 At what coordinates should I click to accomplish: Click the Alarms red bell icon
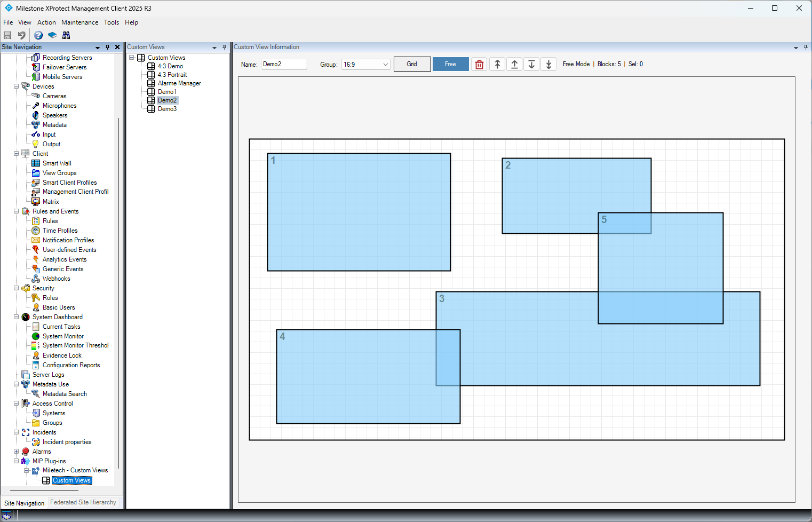tap(26, 452)
